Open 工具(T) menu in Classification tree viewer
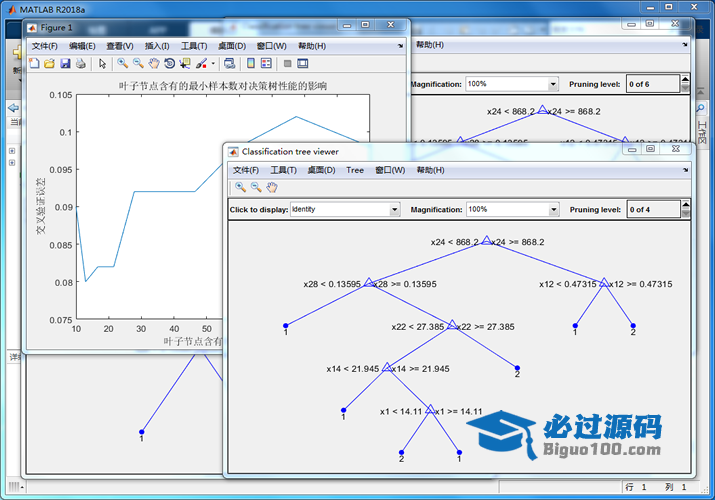The width and height of the screenshot is (715, 500). (x=284, y=170)
